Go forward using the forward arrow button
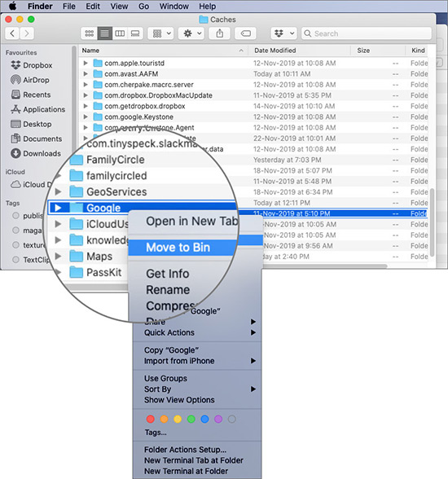The image size is (448, 479). click(27, 33)
